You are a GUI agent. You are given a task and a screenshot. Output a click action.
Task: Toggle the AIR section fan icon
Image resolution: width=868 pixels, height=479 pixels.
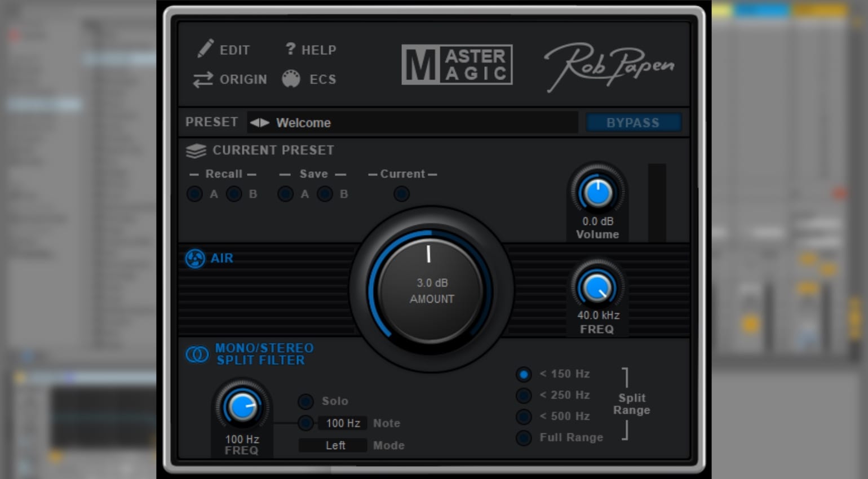pyautogui.click(x=195, y=259)
